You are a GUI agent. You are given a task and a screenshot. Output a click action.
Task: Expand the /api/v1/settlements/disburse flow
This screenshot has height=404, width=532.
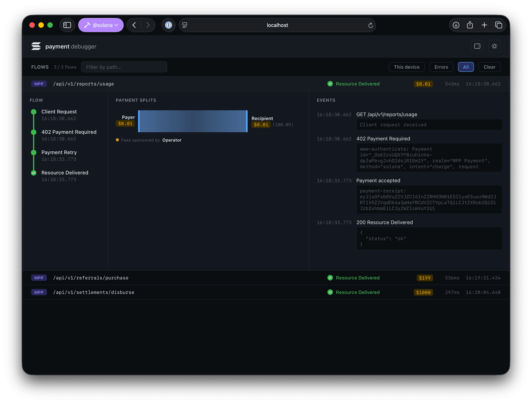[266, 292]
